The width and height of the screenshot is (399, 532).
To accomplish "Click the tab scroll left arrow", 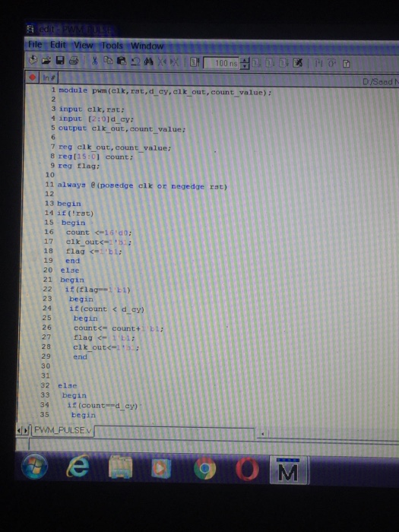I will [x=19, y=431].
